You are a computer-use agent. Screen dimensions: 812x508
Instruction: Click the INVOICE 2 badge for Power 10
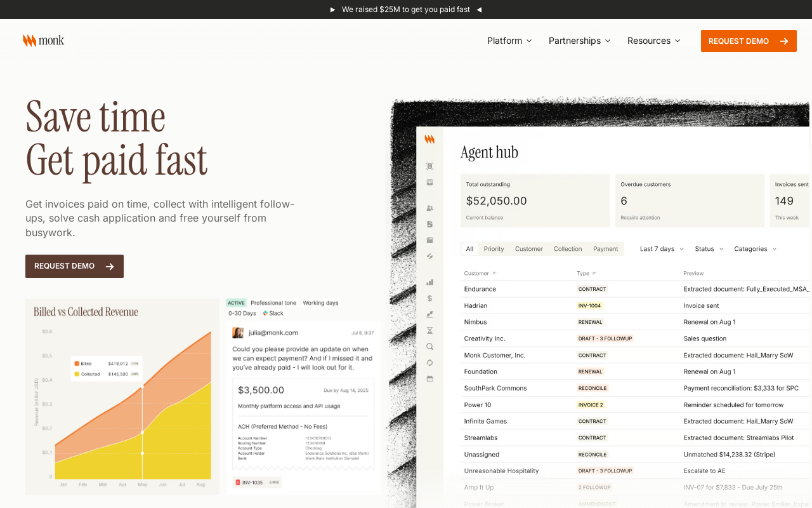pyautogui.click(x=591, y=404)
